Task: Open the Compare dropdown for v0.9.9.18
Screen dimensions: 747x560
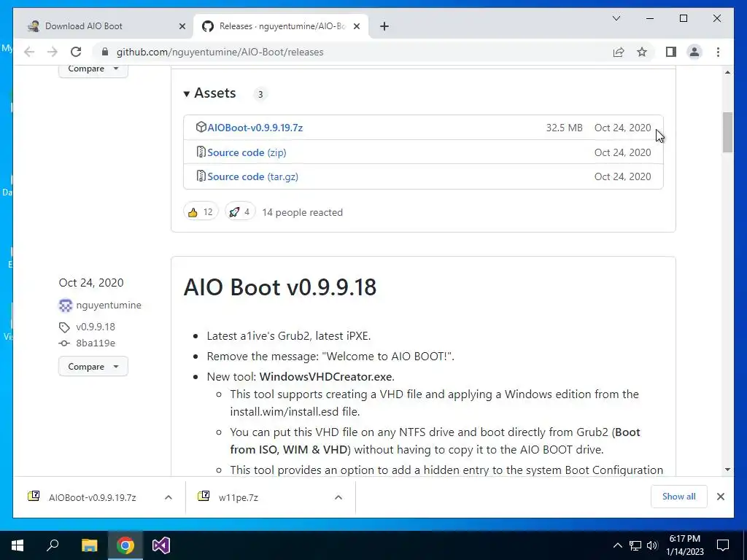Action: [93, 366]
